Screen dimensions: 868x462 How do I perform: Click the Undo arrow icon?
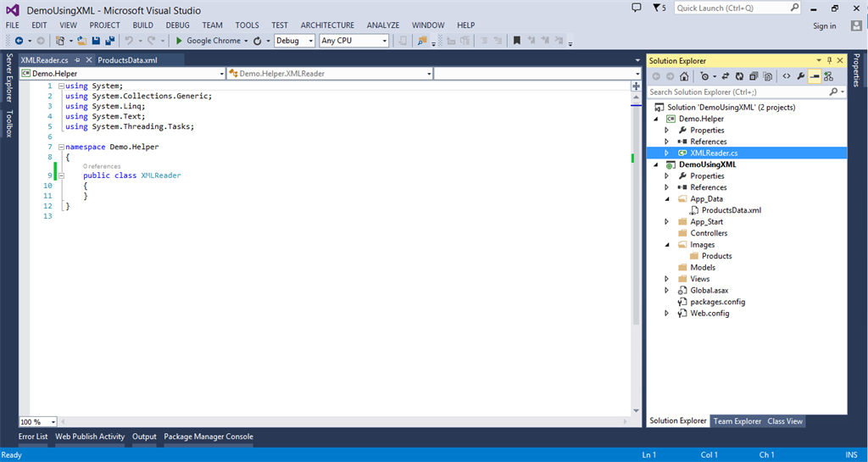click(x=129, y=41)
